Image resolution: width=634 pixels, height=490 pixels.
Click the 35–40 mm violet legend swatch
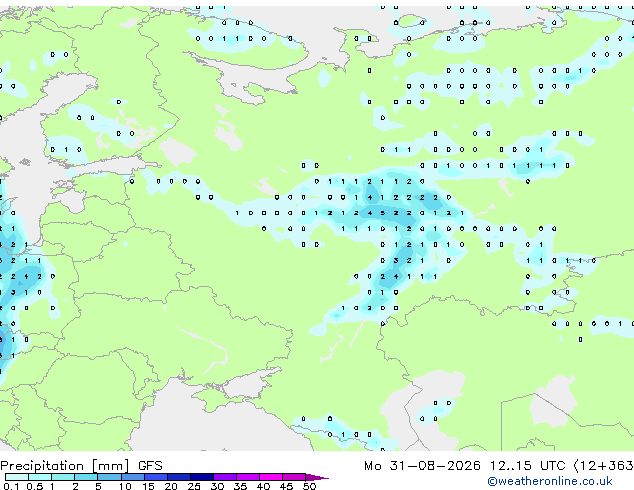tap(248, 477)
